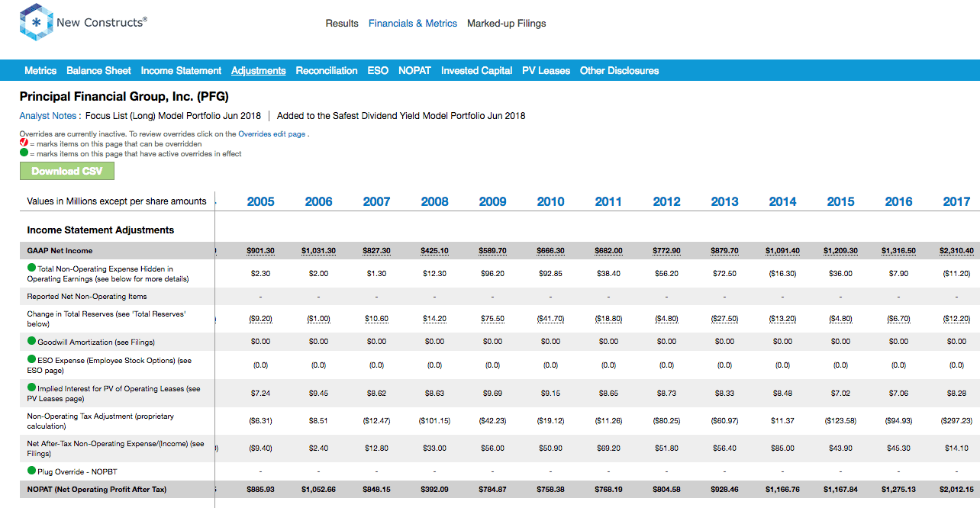This screenshot has height=508, width=980.
Task: Click GAAP Net Income value $2,310.40
Action: 956,251
